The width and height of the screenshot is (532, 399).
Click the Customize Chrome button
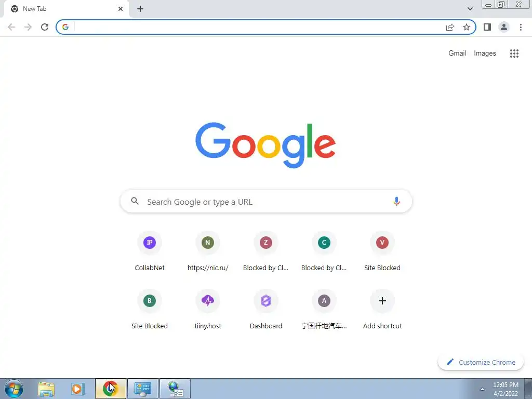coord(481,362)
